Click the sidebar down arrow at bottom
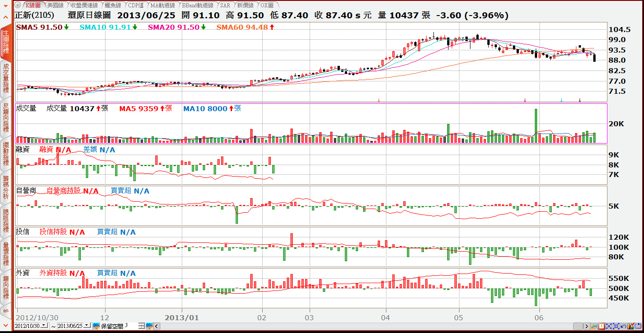The width and height of the screenshot is (644, 333). 5,326
